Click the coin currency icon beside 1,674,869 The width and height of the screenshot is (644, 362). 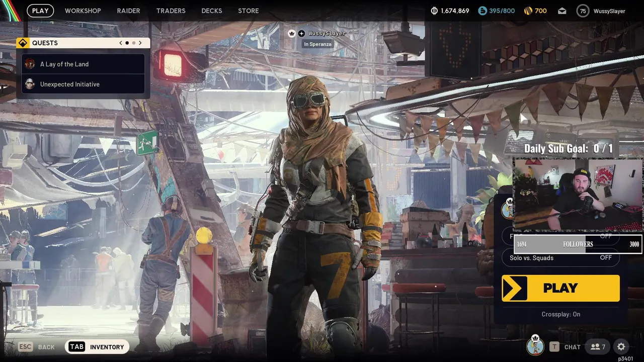435,11
